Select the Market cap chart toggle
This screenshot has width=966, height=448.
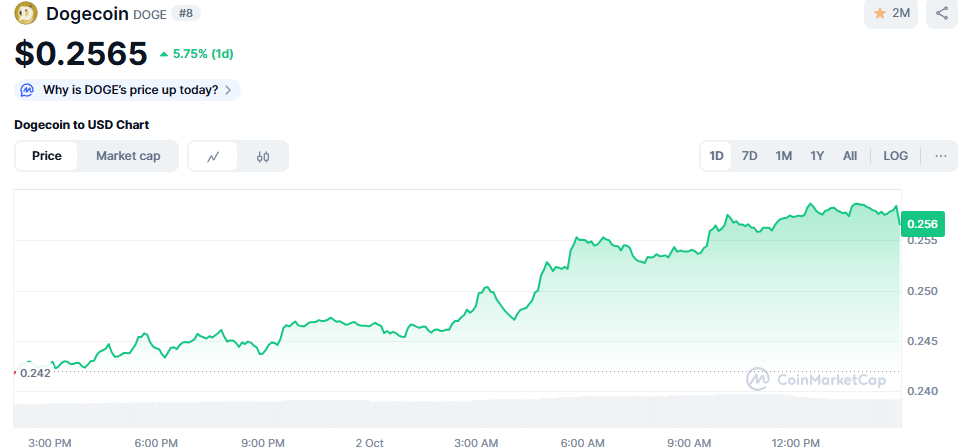click(128, 156)
